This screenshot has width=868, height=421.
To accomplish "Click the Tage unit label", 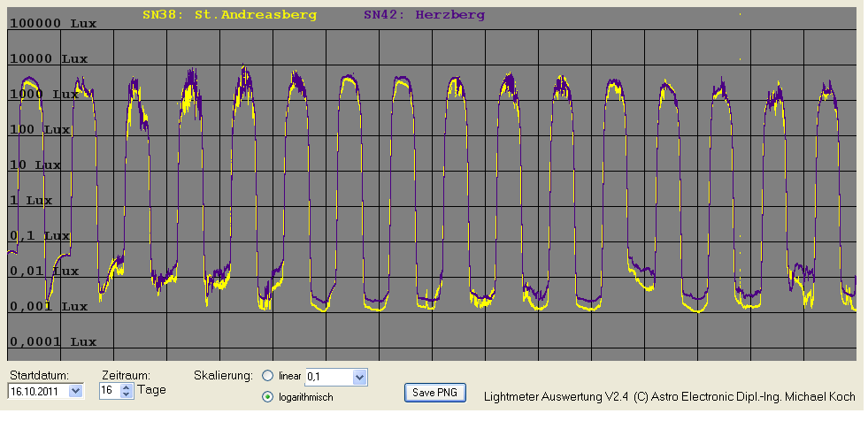I will (151, 390).
